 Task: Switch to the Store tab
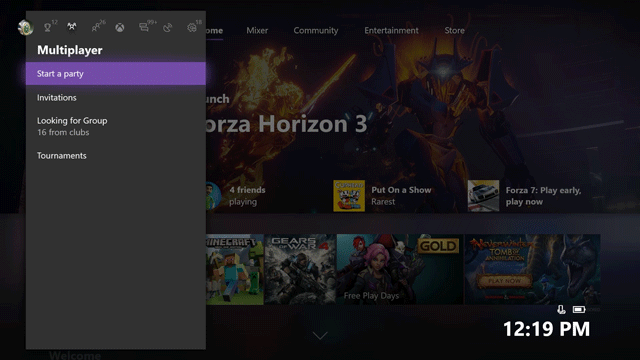[x=454, y=31]
